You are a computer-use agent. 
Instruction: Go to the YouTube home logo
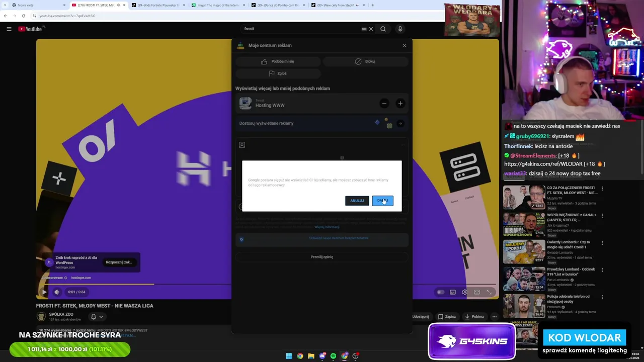[x=31, y=29]
